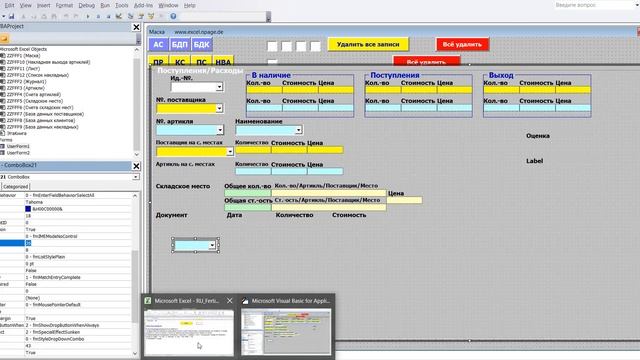Click the green Общая ст.-ость text field
The image size is (640, 360).
tap(248, 207)
